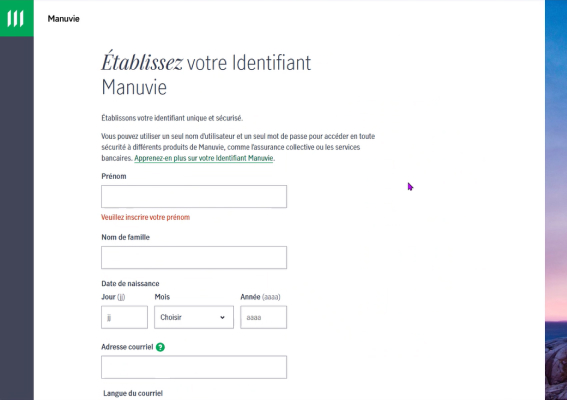Open Apprenez-en plus sur votre Identifiant Manuvie link
567x400 pixels.
(204, 158)
